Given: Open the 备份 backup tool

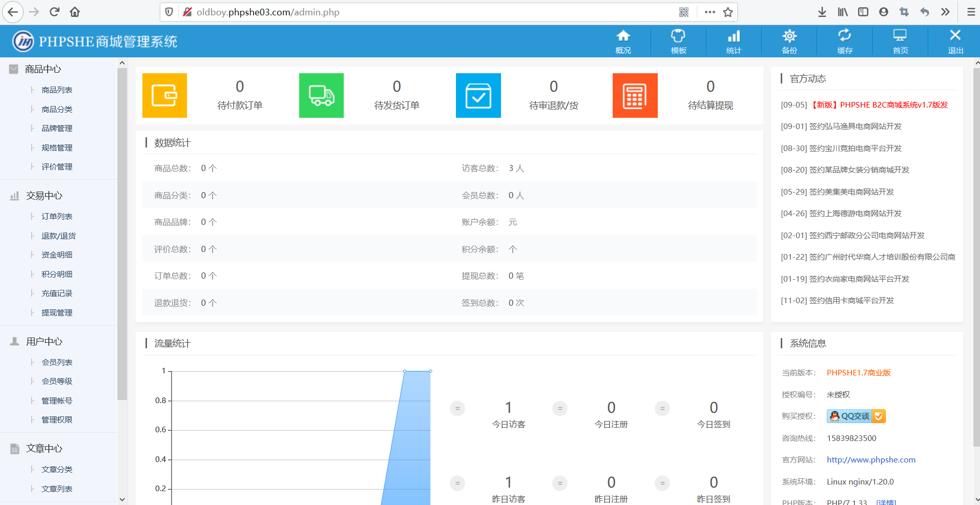Looking at the screenshot, I should pos(789,41).
